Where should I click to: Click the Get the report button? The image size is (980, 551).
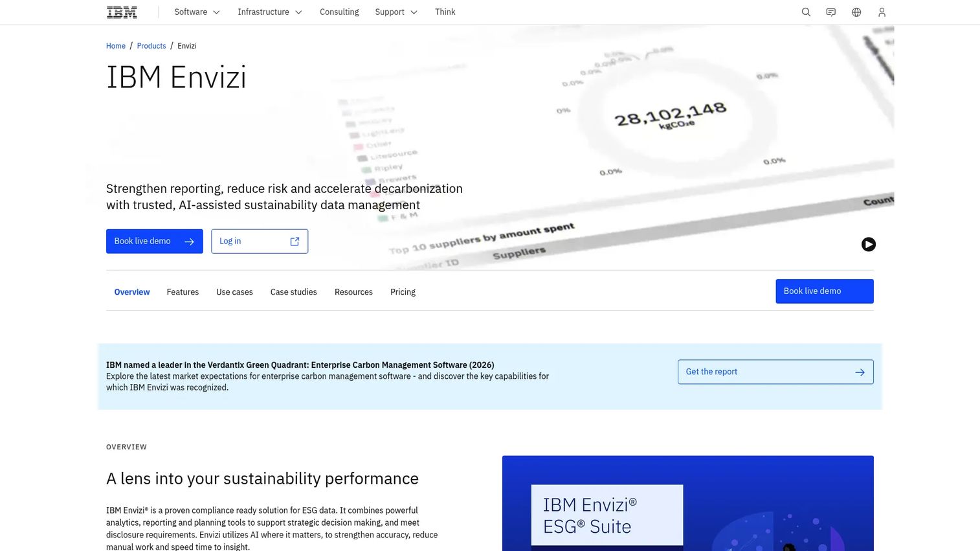775,372
